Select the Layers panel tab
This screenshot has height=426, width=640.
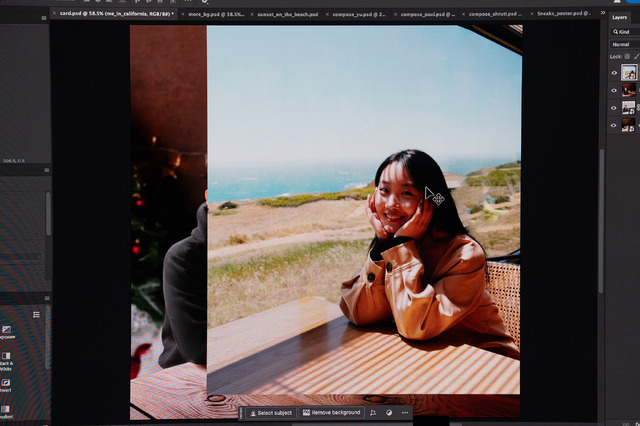point(619,17)
